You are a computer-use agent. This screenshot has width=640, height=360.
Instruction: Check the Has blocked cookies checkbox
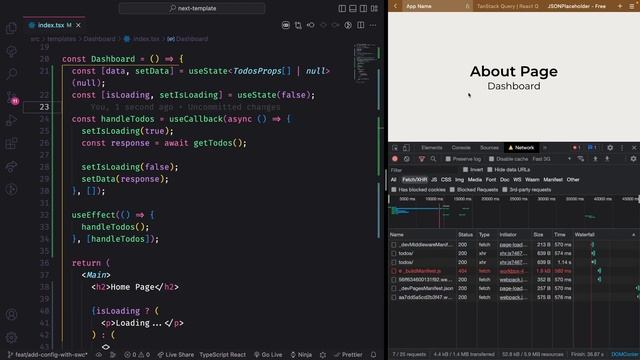[x=394, y=190]
